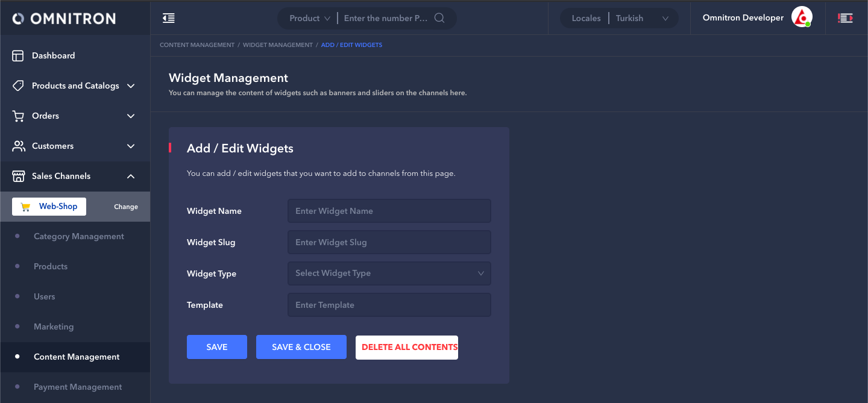Click the Products and Catalogs tag icon
Image resolution: width=868 pixels, height=403 pixels.
(18, 86)
